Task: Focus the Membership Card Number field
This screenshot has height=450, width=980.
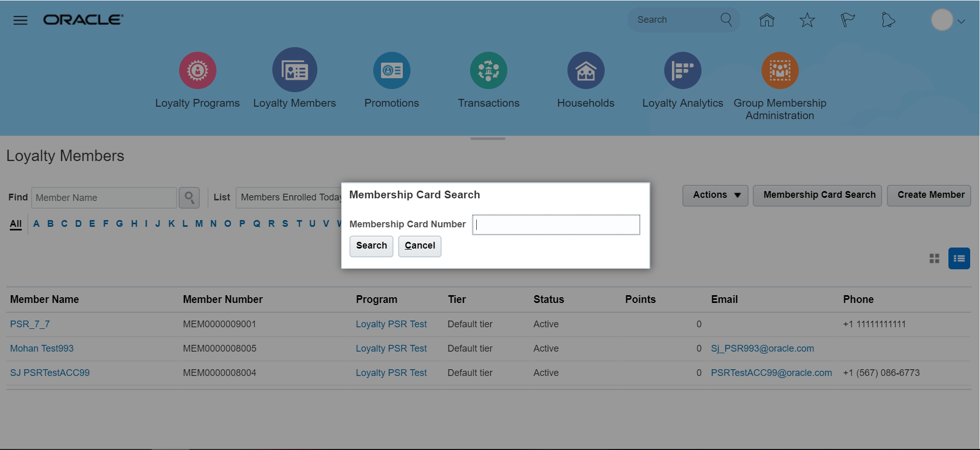Action: coord(557,225)
